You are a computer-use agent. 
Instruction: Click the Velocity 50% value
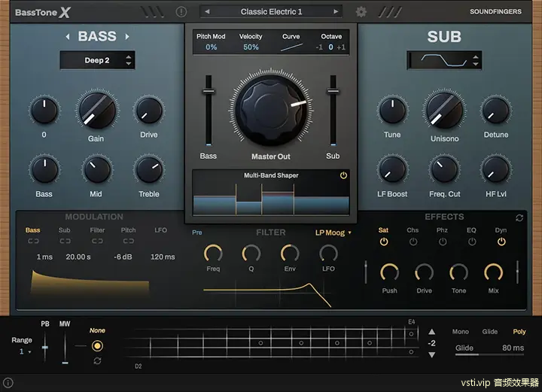tap(251, 47)
